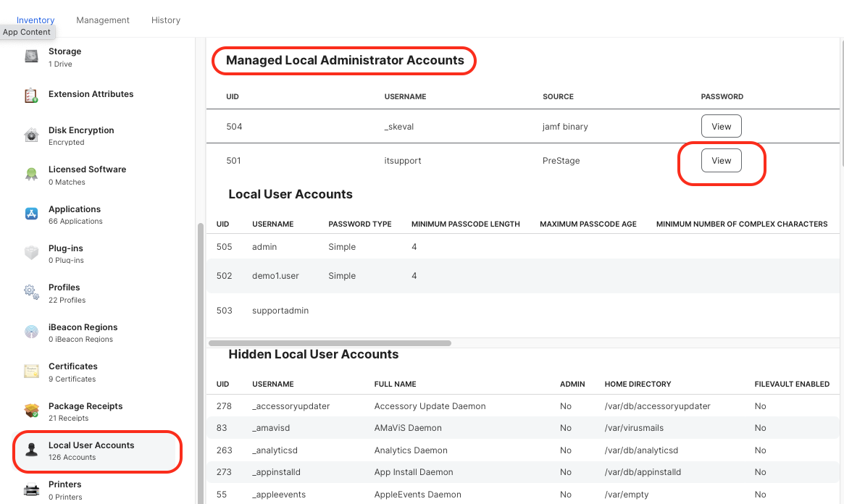Click the FULL NAME column header
The width and height of the screenshot is (844, 504).
(x=395, y=384)
